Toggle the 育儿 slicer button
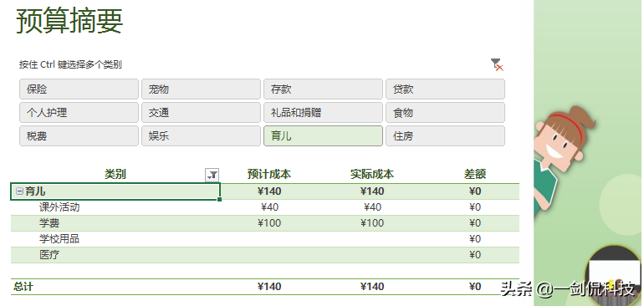 coord(323,136)
